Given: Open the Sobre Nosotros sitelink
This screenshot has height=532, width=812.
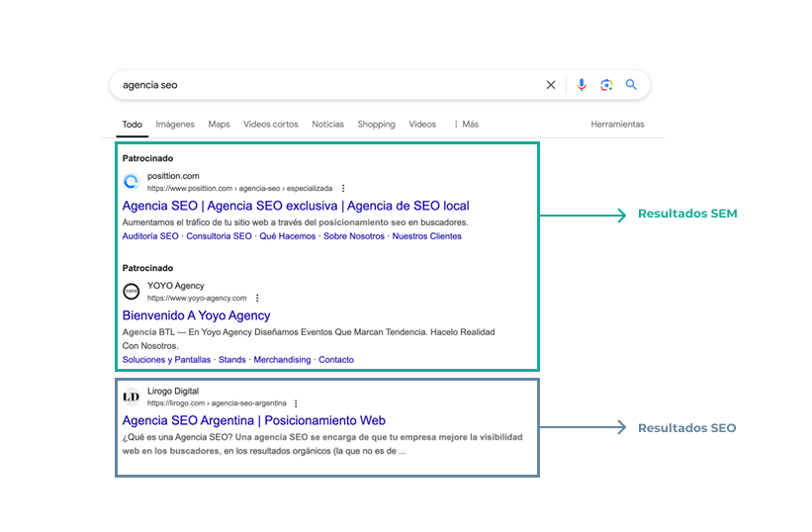Looking at the screenshot, I should click(354, 236).
